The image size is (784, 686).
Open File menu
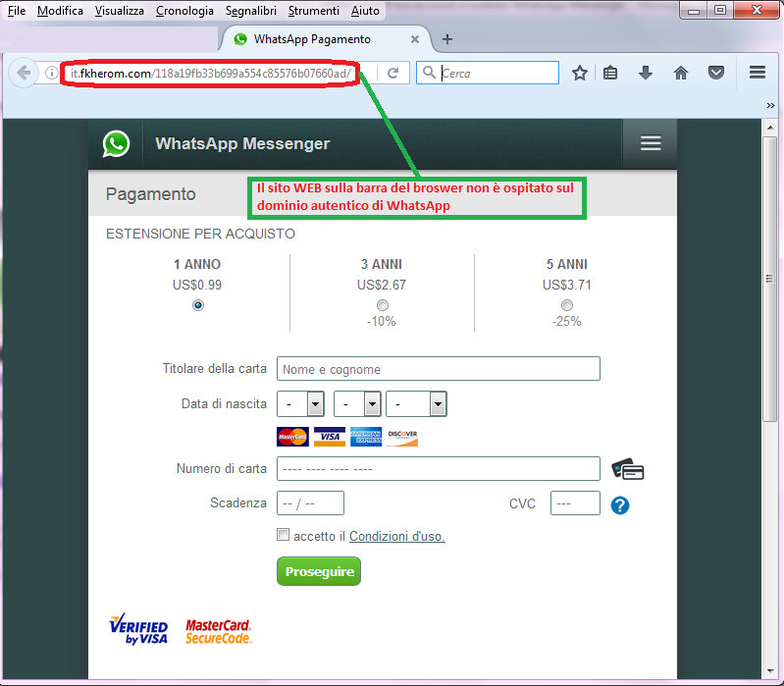(17, 11)
